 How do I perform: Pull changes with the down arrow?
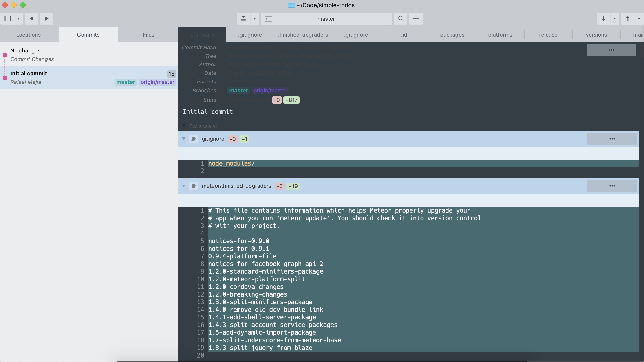pos(604,19)
